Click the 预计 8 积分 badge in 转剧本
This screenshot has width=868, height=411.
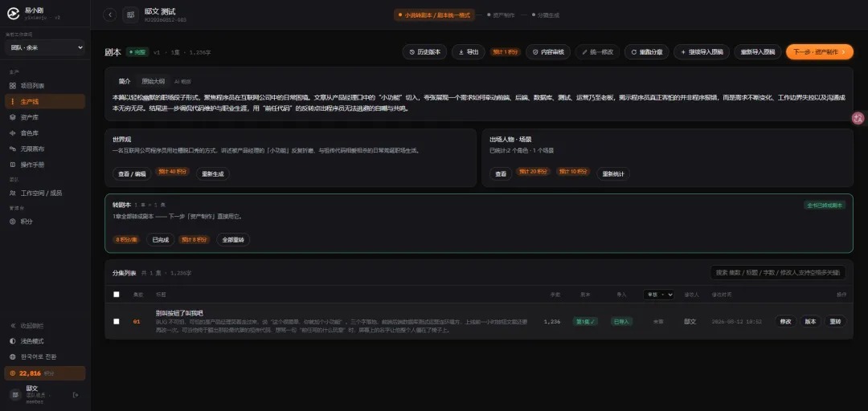coord(194,240)
